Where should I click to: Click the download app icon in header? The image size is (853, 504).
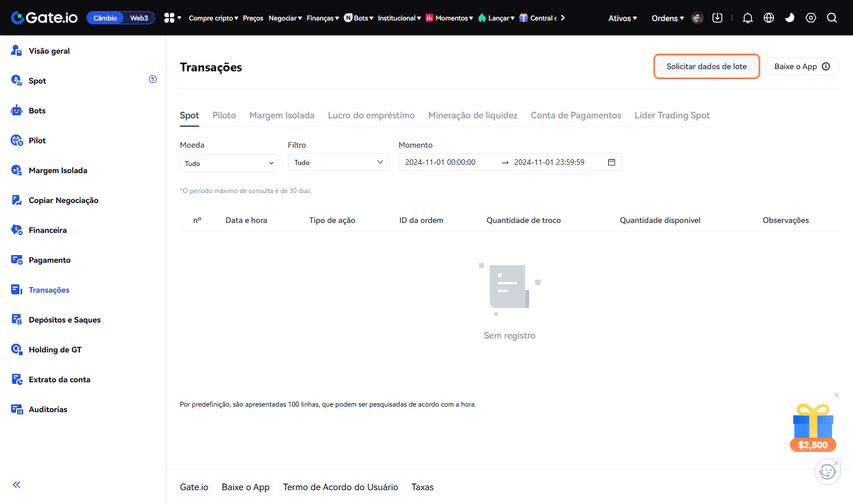717,18
